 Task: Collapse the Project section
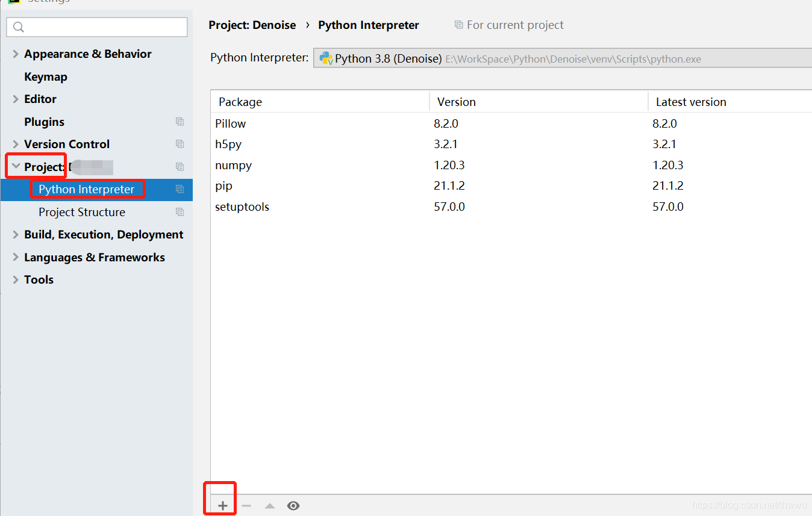click(x=16, y=167)
